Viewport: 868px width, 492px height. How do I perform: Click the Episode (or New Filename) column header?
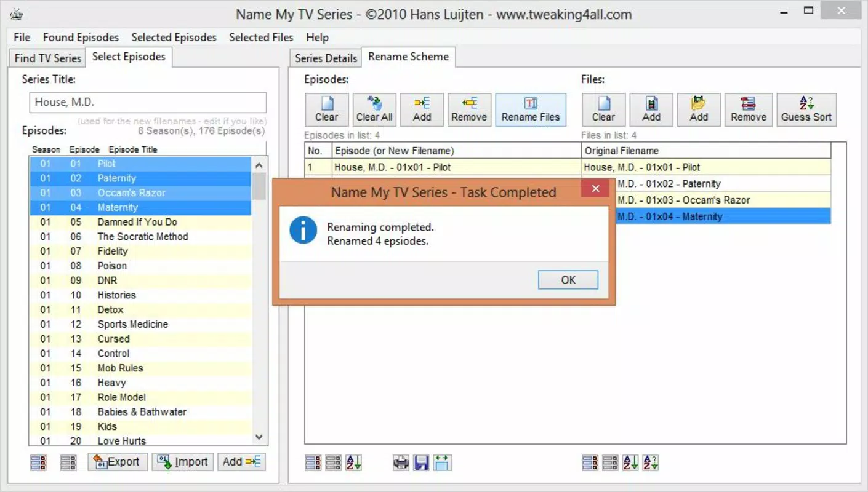457,151
